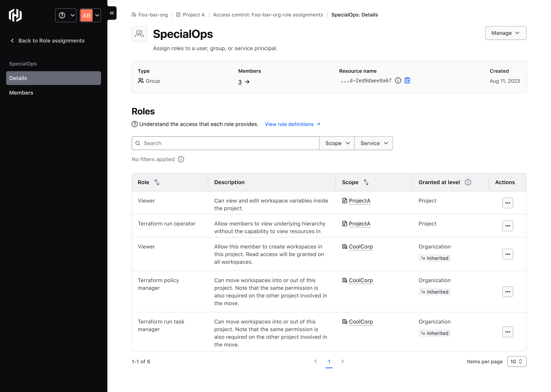Click info icon beside No filters applied
The image size is (551, 392).
coord(181,159)
